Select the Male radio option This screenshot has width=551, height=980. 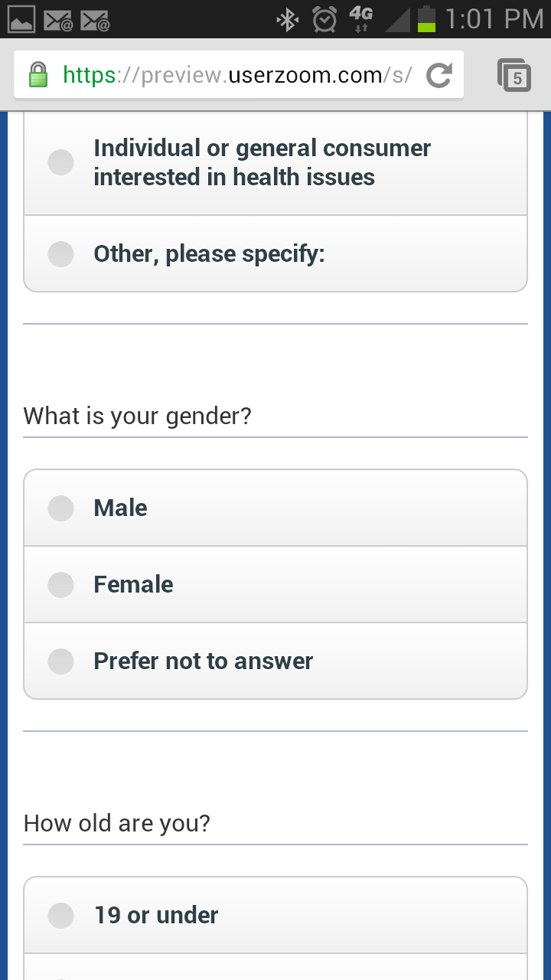coord(60,508)
